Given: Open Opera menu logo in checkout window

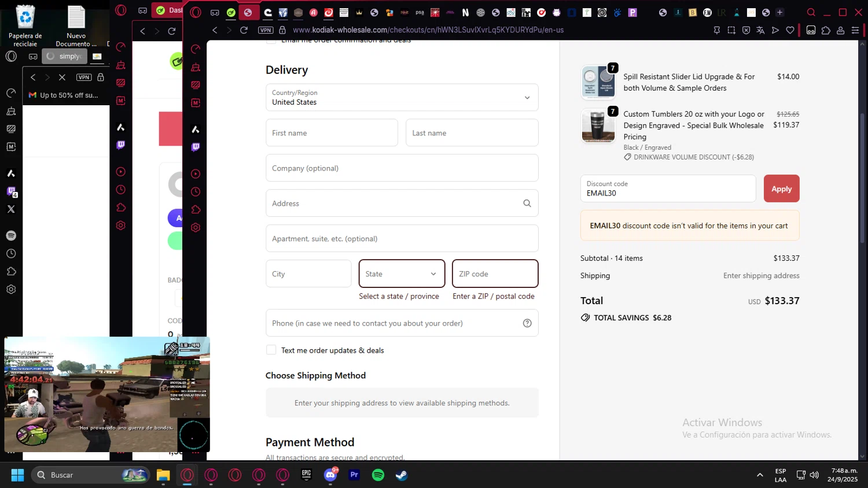Looking at the screenshot, I should click(196, 12).
